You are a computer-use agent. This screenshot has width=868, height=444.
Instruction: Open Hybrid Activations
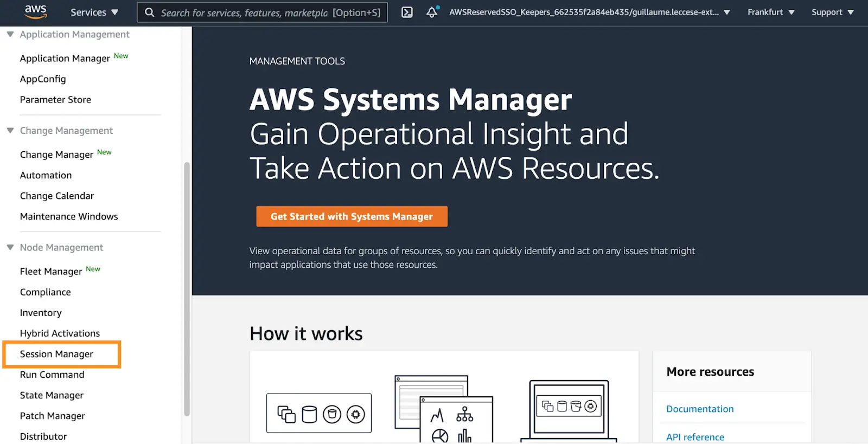click(x=60, y=333)
